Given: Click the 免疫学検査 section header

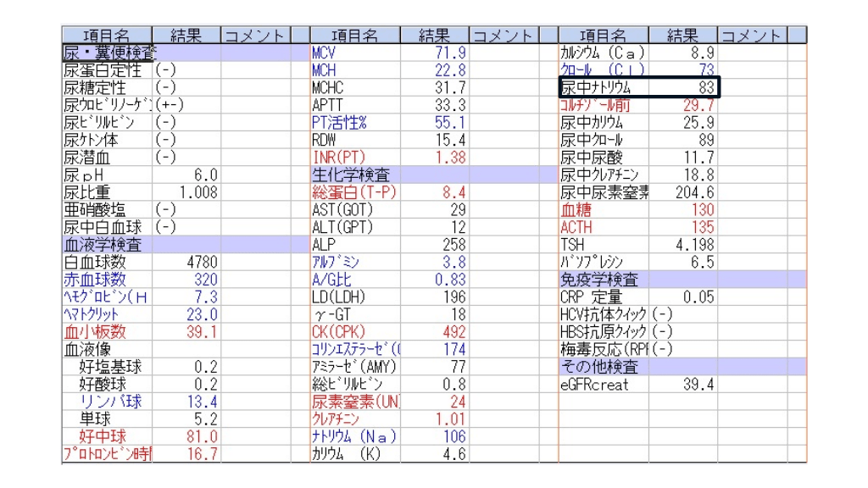Looking at the screenshot, I should point(599,280).
